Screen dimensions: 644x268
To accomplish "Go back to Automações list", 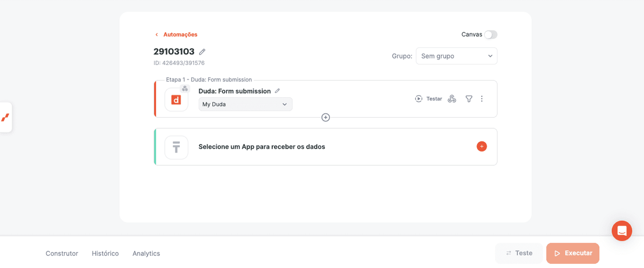I will (176, 34).
